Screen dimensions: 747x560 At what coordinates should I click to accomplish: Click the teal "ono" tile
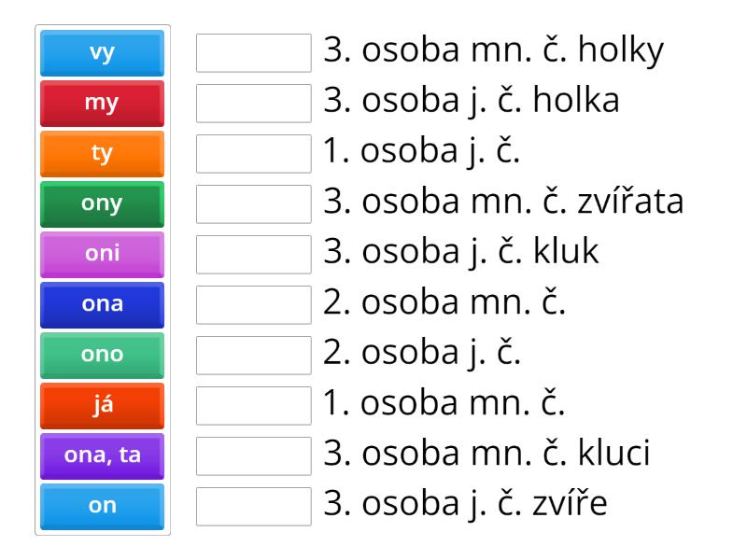[101, 355]
